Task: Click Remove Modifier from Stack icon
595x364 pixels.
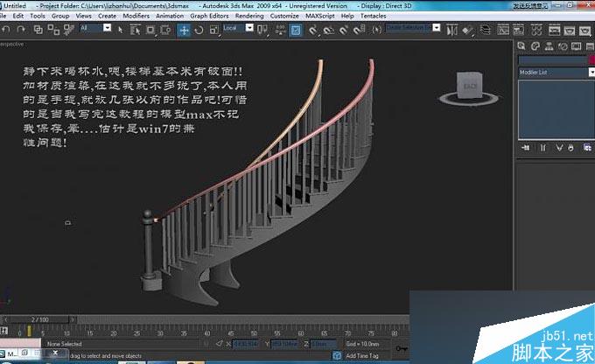Action: [x=570, y=148]
